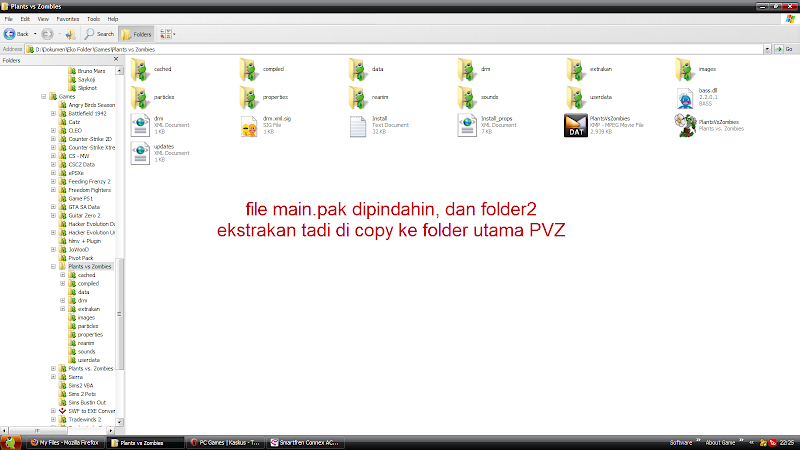The height and width of the screenshot is (450, 800).
Task: Open the Search toolbar button
Action: (99, 34)
